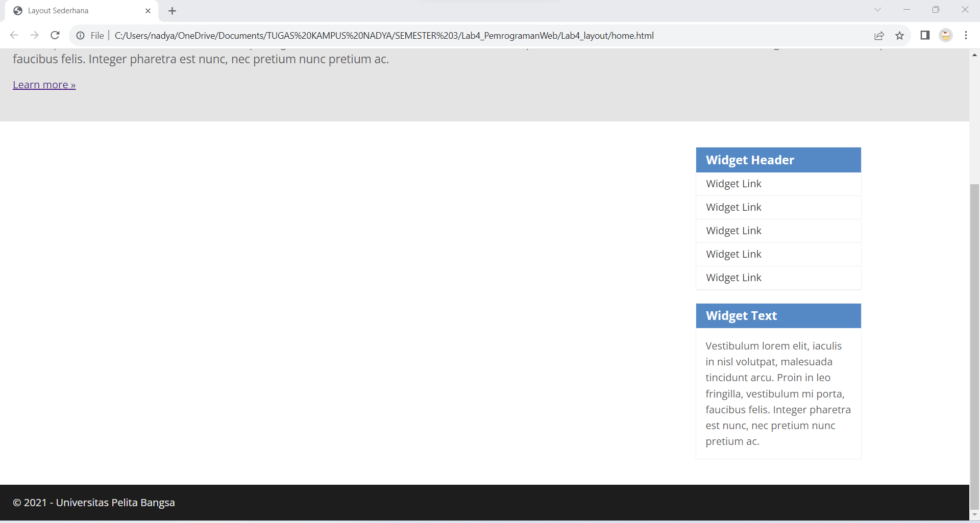Reload the current page
980x523 pixels.
(x=55, y=35)
